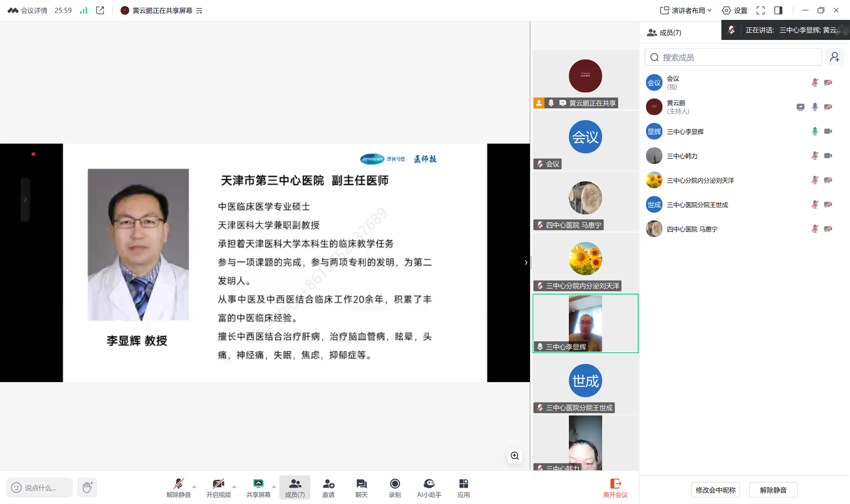Open 会议详情 meeting details
Viewport: 850px width, 504px height.
pyautogui.click(x=27, y=10)
